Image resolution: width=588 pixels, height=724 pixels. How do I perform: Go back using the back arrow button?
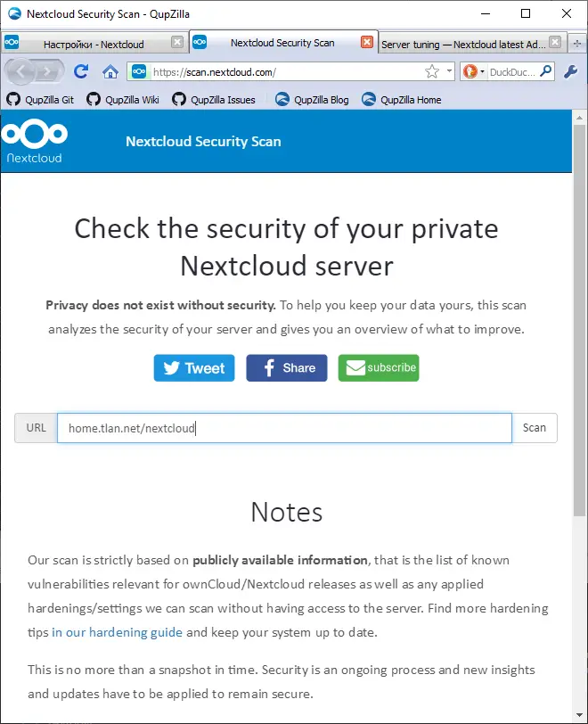(20, 71)
